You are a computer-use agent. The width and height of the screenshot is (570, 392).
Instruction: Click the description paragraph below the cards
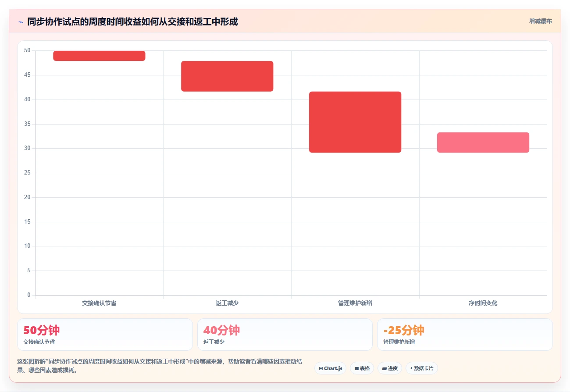click(160, 366)
